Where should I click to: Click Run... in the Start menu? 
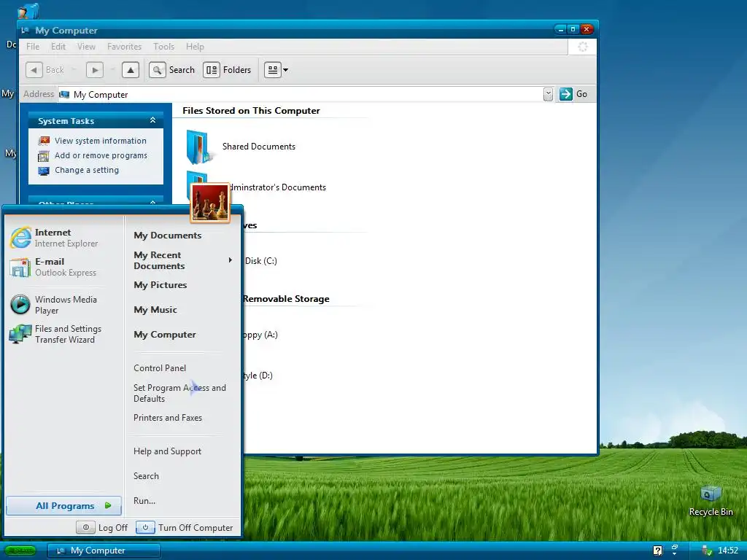pyautogui.click(x=144, y=501)
